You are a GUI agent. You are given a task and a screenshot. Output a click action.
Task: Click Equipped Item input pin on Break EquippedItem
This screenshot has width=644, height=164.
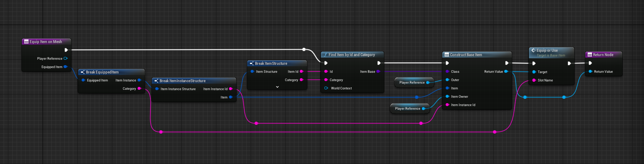click(x=83, y=80)
